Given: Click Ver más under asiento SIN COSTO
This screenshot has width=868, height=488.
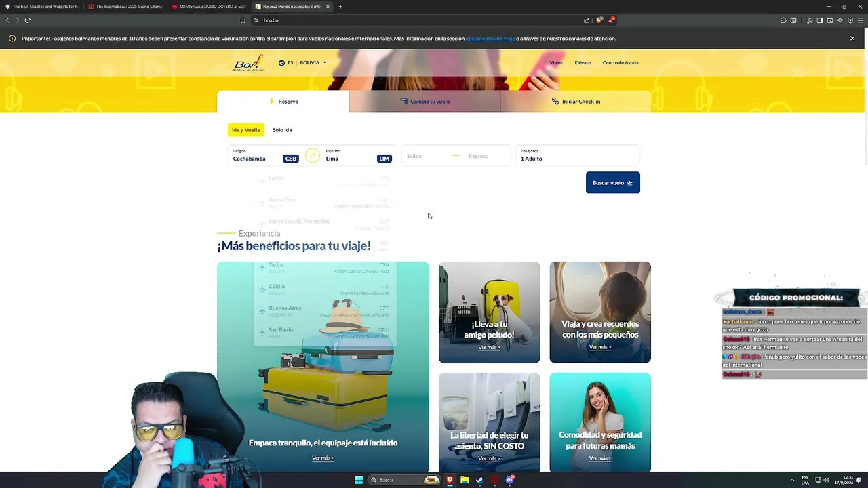Looking at the screenshot, I should tap(489, 458).
